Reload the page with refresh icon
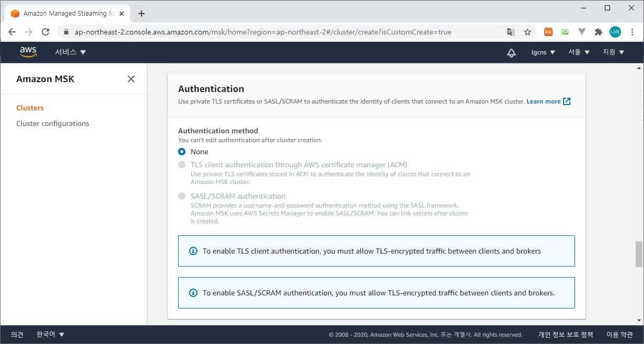644x344 pixels. coord(45,32)
